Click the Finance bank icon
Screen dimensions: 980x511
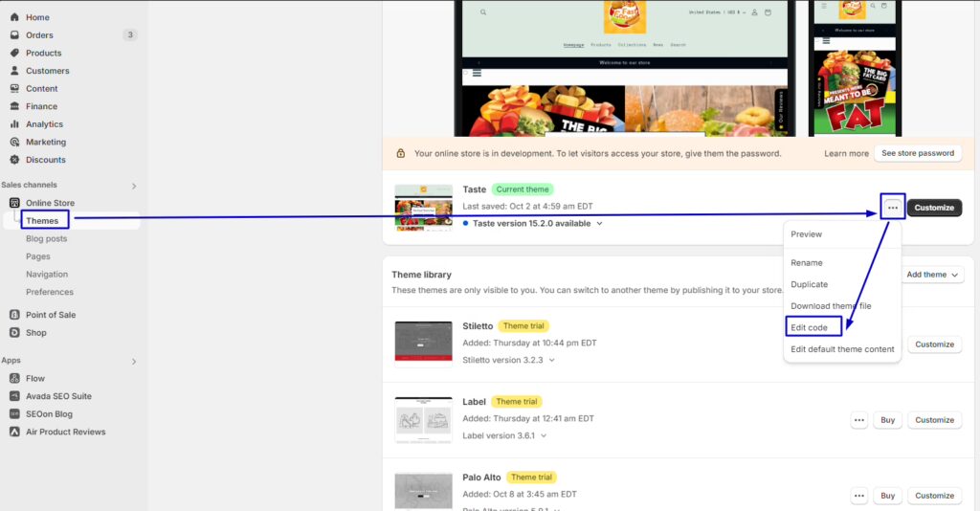pyautogui.click(x=14, y=106)
